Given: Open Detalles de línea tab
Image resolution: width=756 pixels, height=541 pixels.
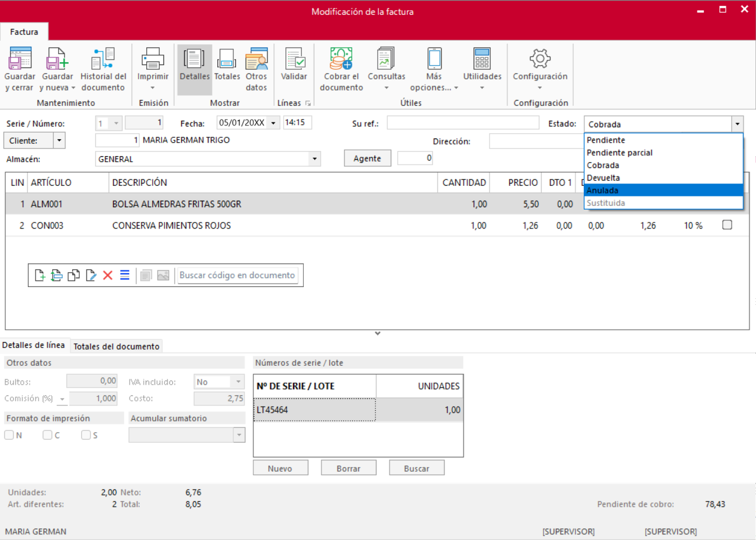Looking at the screenshot, I should click(34, 345).
